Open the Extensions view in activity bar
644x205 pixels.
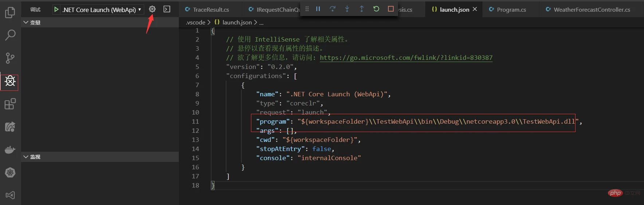click(10, 104)
